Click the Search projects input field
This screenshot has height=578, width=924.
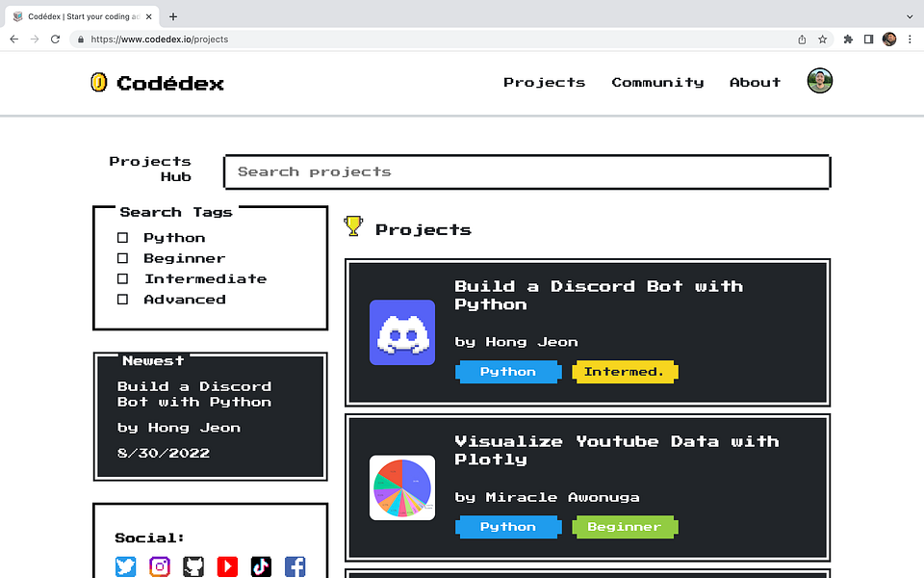[526, 171]
